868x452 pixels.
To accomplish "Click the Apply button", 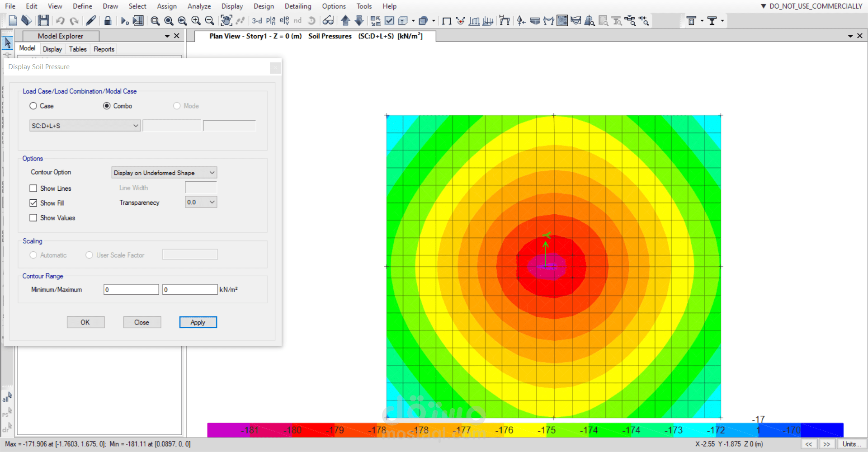I will tap(198, 322).
